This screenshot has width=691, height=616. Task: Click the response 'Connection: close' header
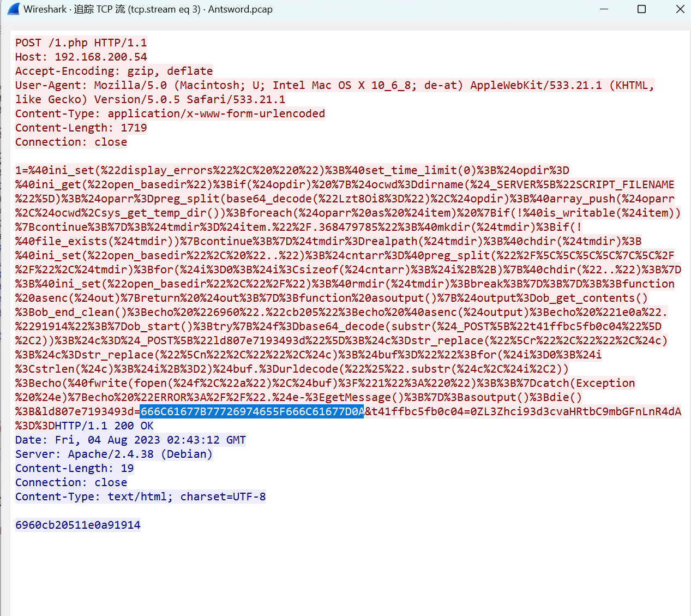[x=71, y=482]
